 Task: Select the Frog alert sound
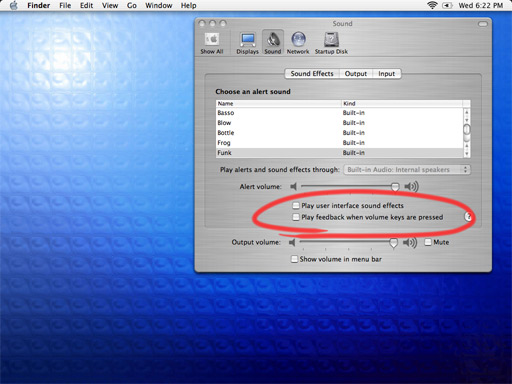tap(340, 143)
